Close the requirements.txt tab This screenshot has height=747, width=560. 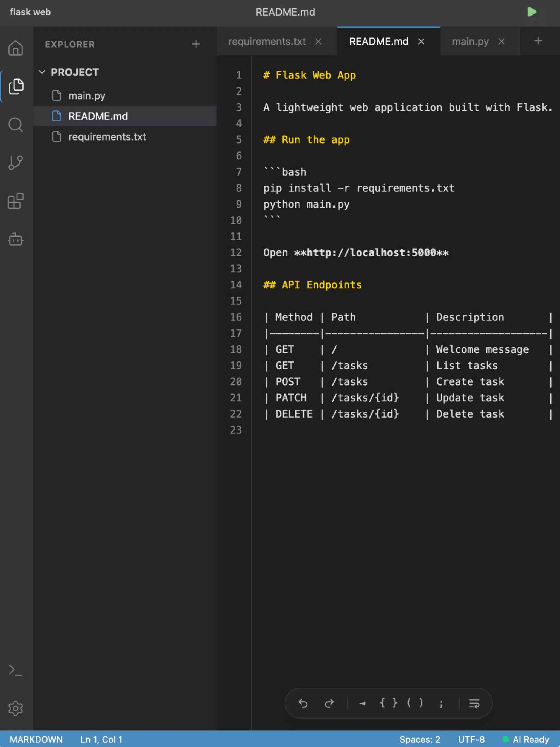pyautogui.click(x=318, y=42)
